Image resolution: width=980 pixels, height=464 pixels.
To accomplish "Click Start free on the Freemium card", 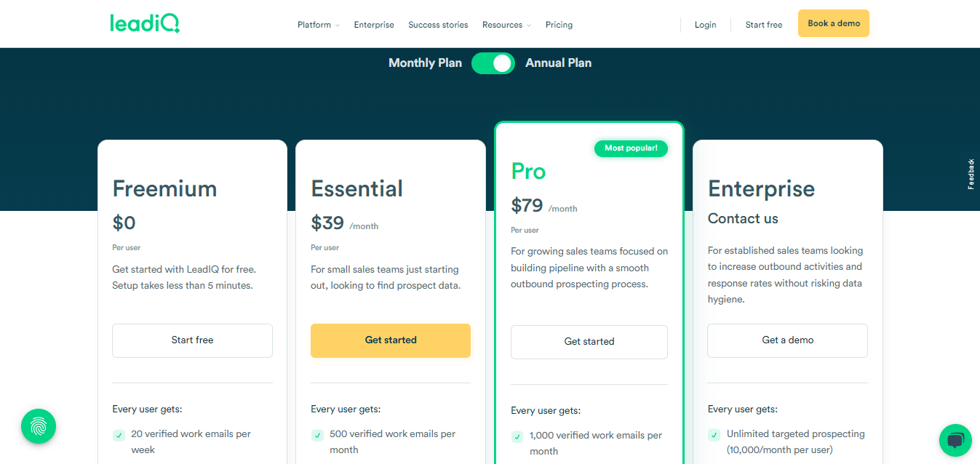I will point(191,340).
